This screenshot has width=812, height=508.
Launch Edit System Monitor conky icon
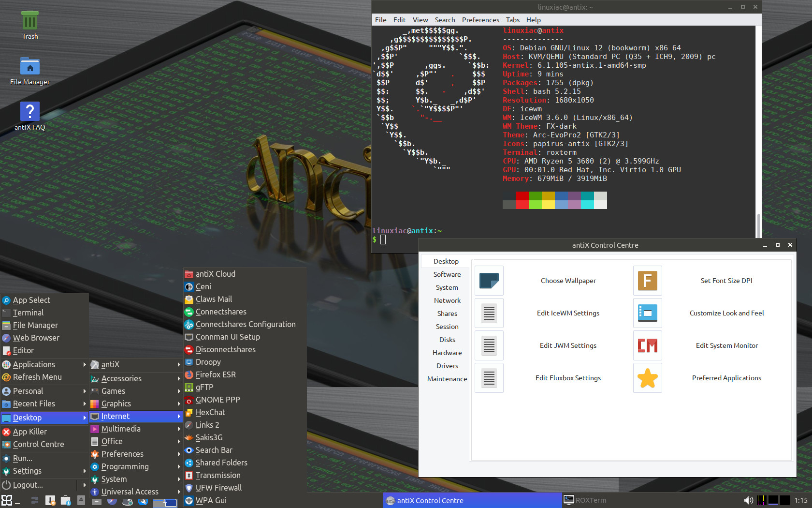pos(648,345)
